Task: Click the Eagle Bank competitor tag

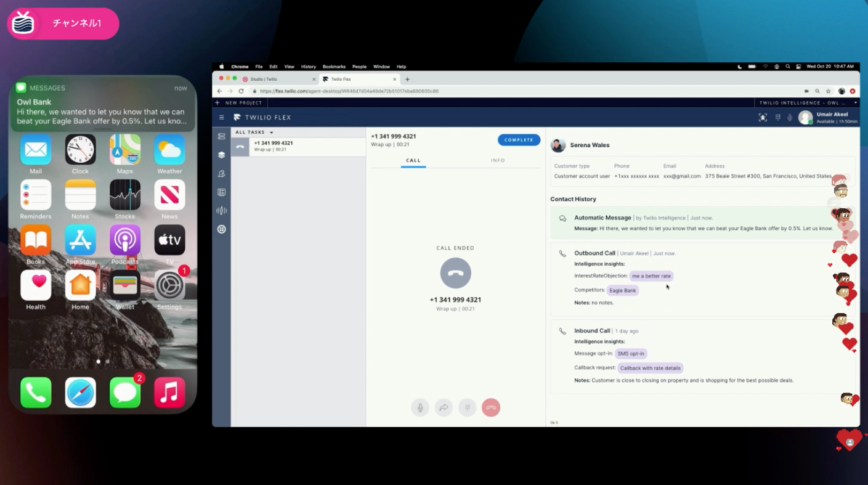Action: pos(623,290)
